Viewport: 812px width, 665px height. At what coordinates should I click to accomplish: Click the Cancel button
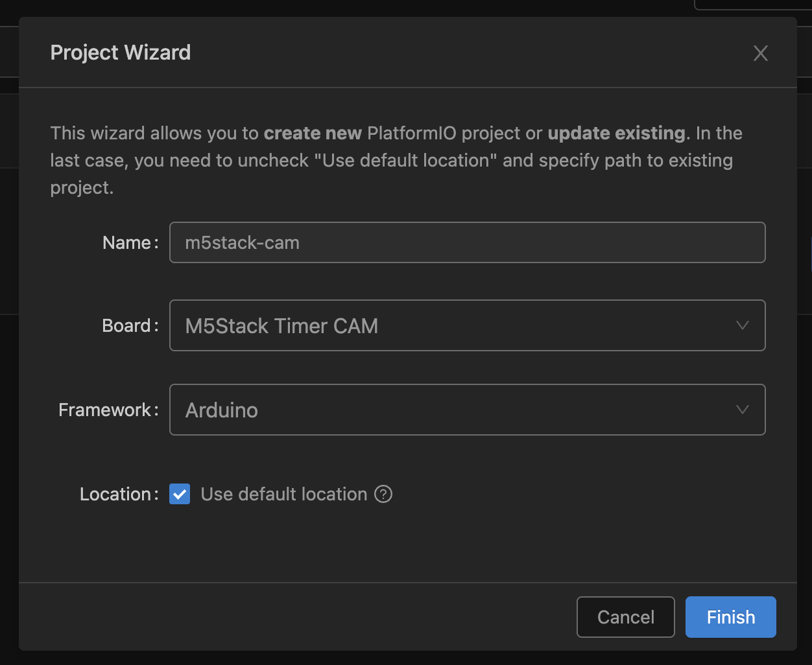[625, 617]
